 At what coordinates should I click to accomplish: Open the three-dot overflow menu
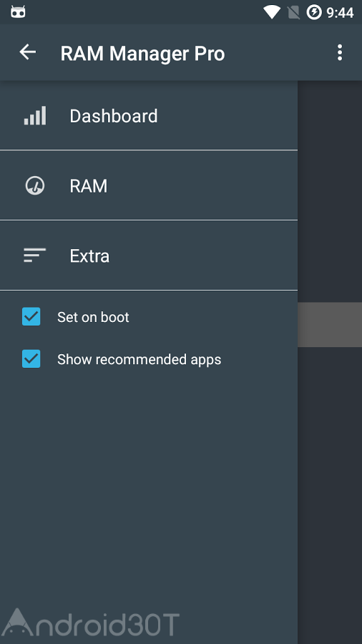point(339,52)
